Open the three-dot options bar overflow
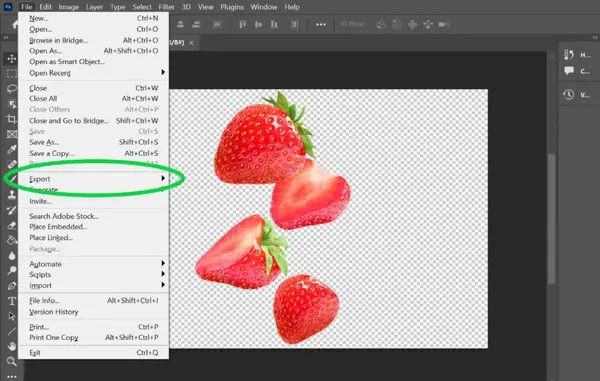 (x=321, y=24)
